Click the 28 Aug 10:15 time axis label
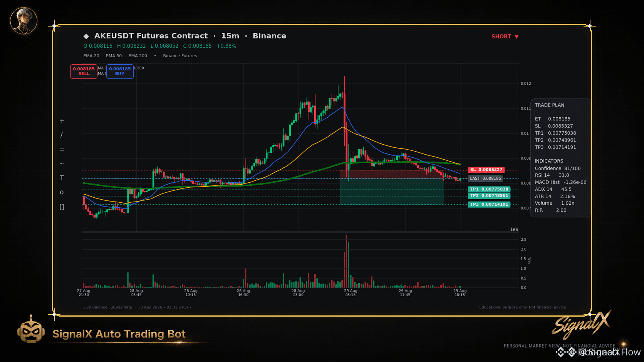Screen dimensions: 644x362 (191, 293)
